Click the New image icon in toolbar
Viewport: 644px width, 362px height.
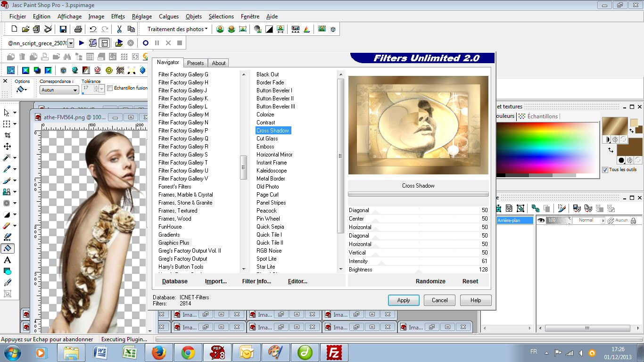(x=14, y=29)
